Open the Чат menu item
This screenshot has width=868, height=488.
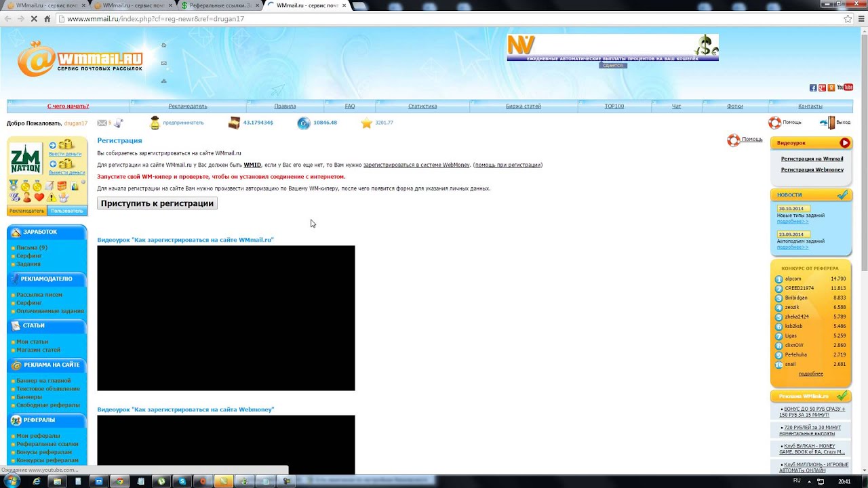tap(676, 106)
